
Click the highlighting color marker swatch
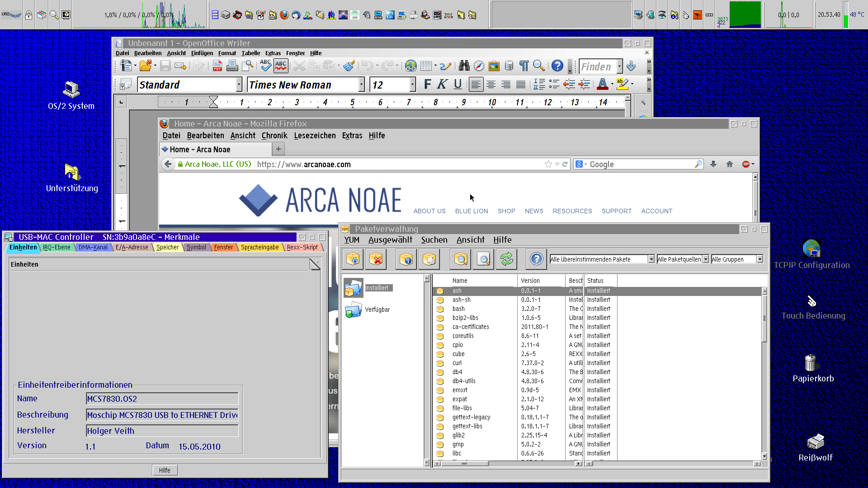pos(622,84)
